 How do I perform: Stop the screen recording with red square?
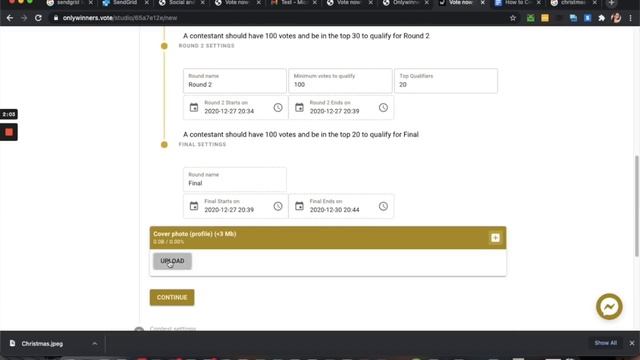[x=9, y=132]
